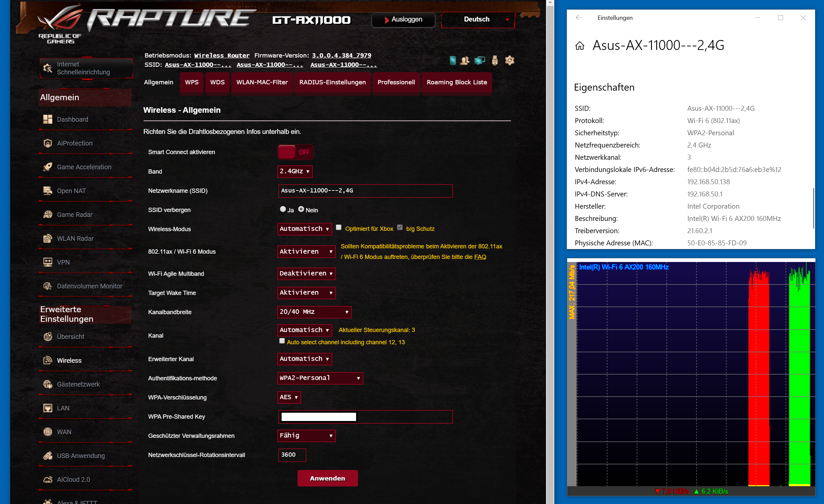Click the Netzwerkname SSID text field
Screen dimensions: 824x504
365,190
